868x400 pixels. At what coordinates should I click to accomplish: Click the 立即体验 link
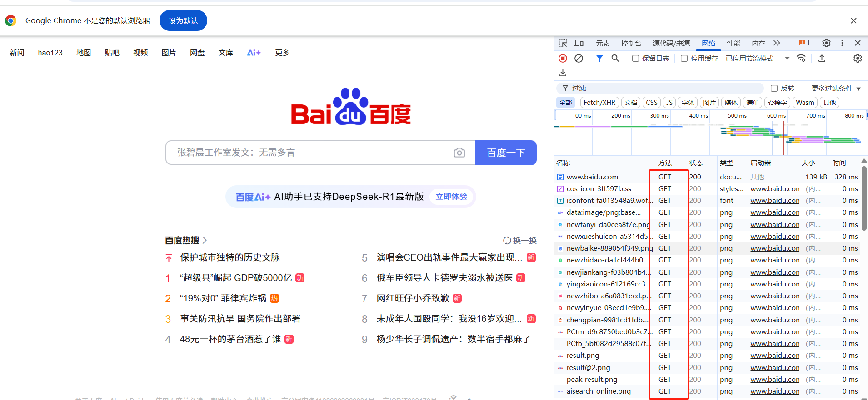coord(451,197)
